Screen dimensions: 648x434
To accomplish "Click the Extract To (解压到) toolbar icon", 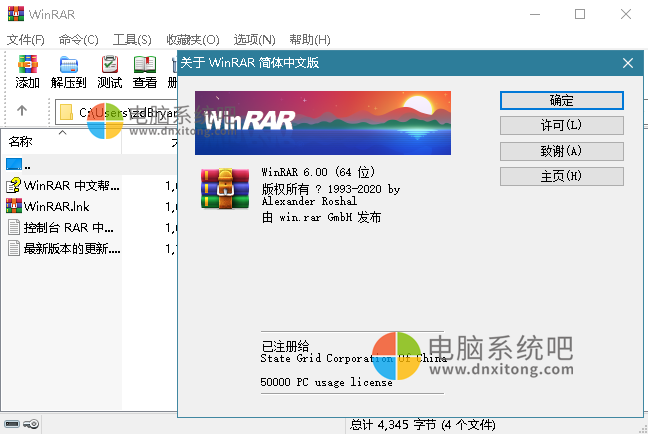I will (x=69, y=65).
